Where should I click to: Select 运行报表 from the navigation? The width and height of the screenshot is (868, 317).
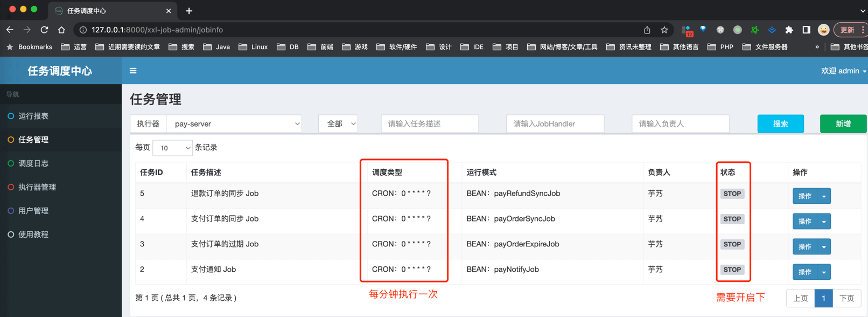[x=33, y=116]
